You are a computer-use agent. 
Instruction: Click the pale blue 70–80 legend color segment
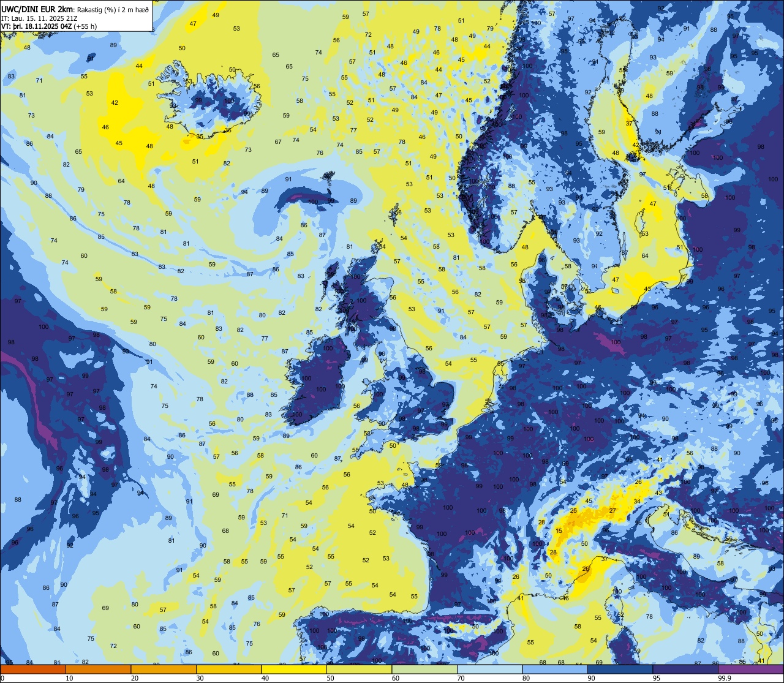click(490, 669)
